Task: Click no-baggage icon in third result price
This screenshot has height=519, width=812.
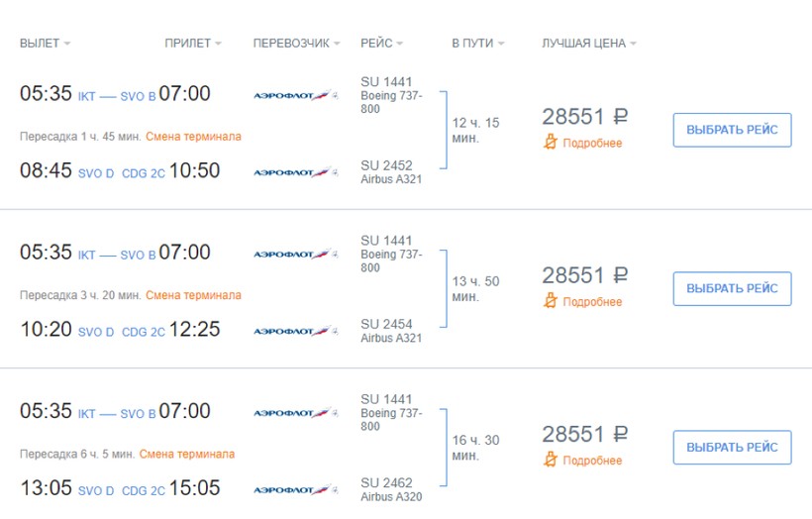Action: (x=552, y=460)
